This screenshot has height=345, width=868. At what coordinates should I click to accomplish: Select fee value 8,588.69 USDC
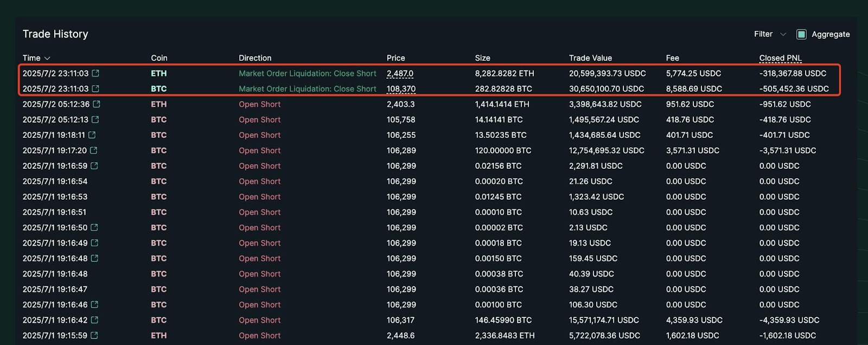click(694, 88)
